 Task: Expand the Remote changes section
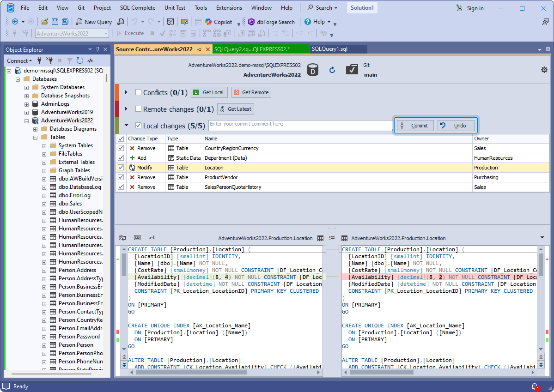[125, 109]
